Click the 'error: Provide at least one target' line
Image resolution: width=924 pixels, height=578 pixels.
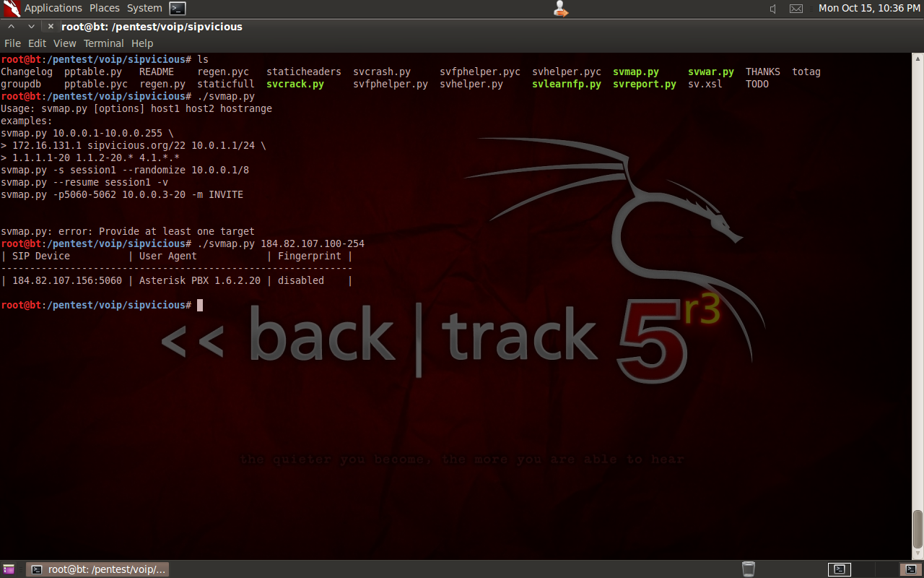[x=128, y=231]
